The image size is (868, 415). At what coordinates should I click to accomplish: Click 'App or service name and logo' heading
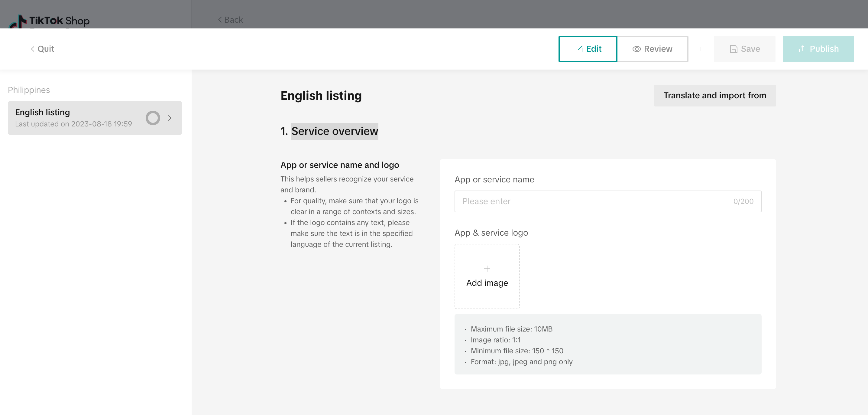tap(340, 165)
